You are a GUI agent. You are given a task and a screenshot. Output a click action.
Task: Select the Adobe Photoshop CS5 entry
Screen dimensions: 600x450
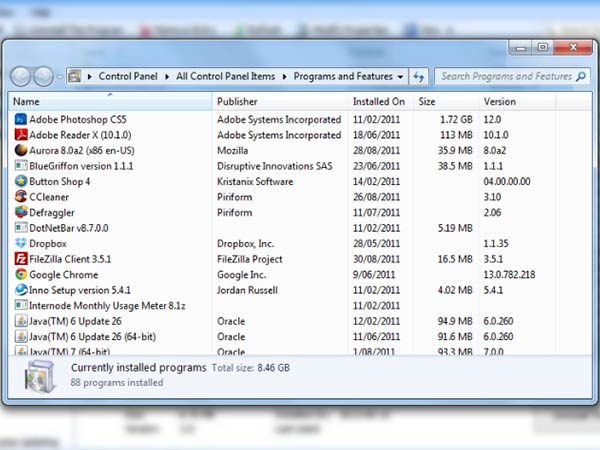point(78,119)
